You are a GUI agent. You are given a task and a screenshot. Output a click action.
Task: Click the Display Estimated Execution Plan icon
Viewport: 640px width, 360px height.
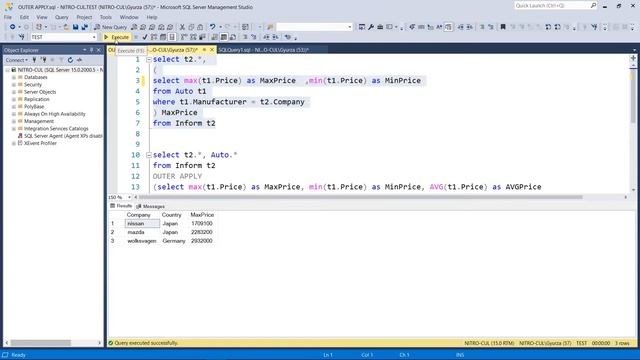(x=154, y=37)
